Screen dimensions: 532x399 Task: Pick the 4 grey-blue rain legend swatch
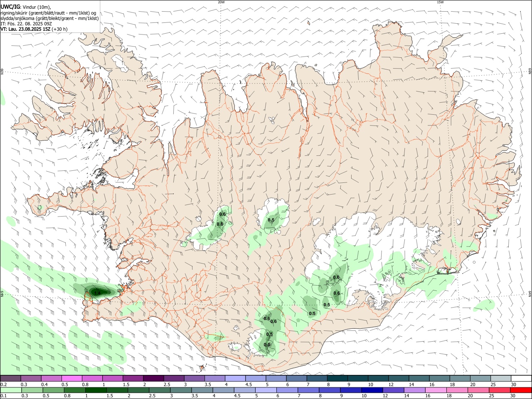point(223,390)
